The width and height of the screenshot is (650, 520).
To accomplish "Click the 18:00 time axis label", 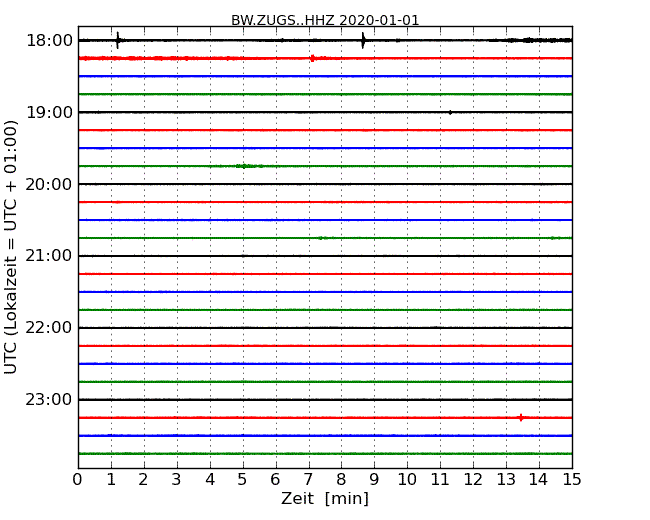I will (49, 41).
